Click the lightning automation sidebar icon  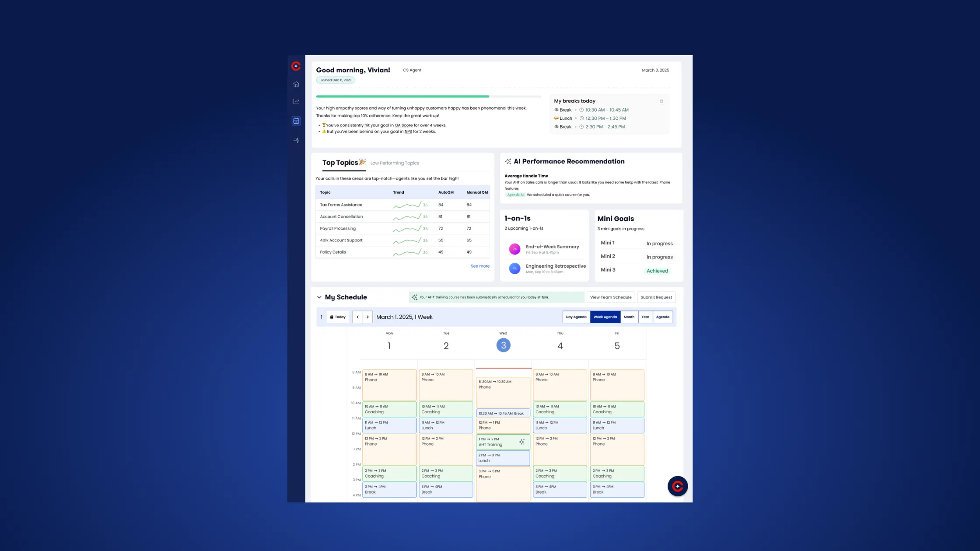[296, 140]
